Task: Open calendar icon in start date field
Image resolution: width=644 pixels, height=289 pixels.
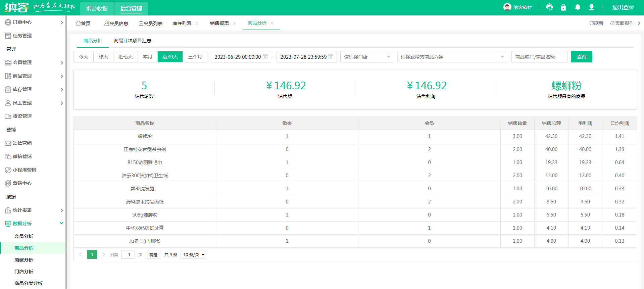Action: 265,57
